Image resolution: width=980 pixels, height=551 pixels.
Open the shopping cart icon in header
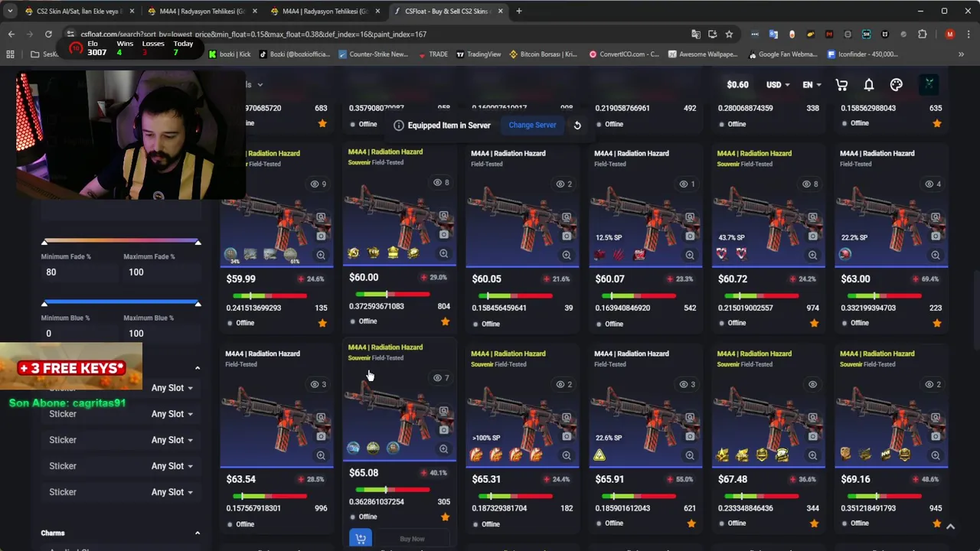pyautogui.click(x=841, y=85)
